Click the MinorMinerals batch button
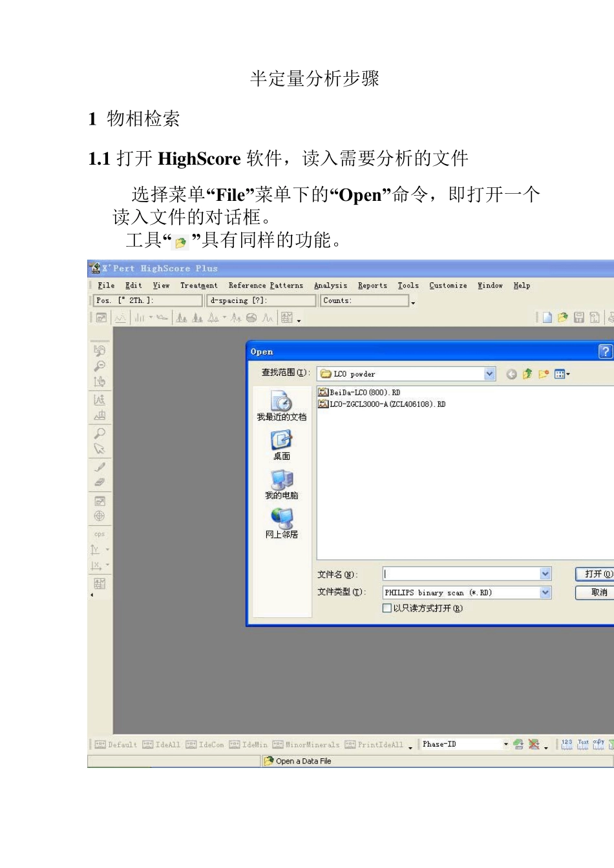614x868 pixels. 306,745
